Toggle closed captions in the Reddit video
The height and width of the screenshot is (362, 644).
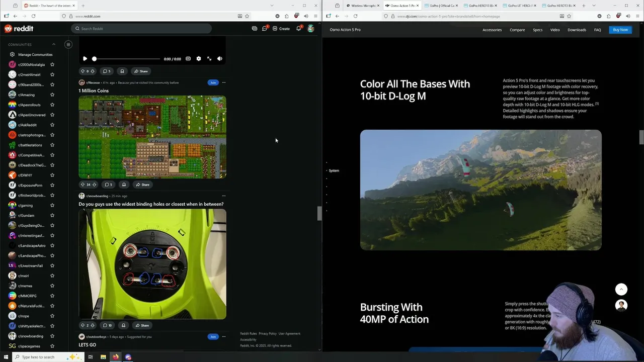coord(188,59)
